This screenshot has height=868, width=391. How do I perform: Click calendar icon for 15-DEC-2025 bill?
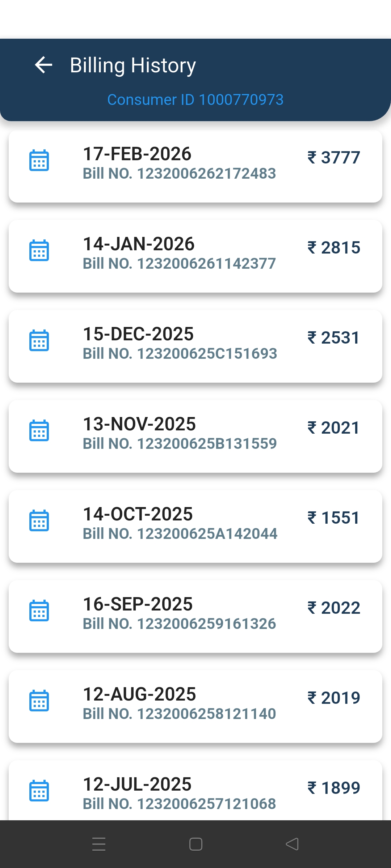(39, 340)
